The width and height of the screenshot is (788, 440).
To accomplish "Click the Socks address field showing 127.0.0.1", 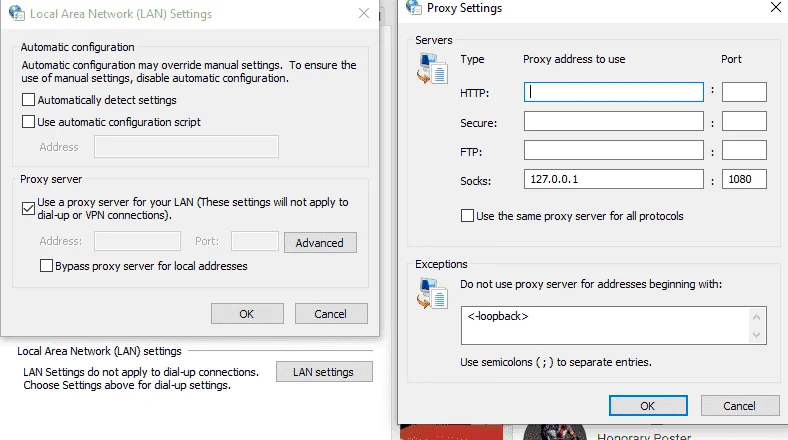I will click(x=614, y=179).
